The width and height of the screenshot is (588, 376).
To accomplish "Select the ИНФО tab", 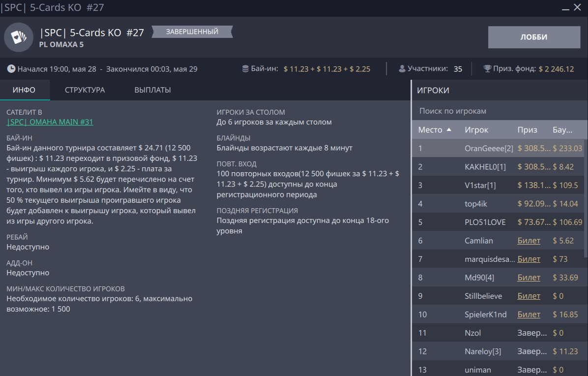I will pos(24,90).
